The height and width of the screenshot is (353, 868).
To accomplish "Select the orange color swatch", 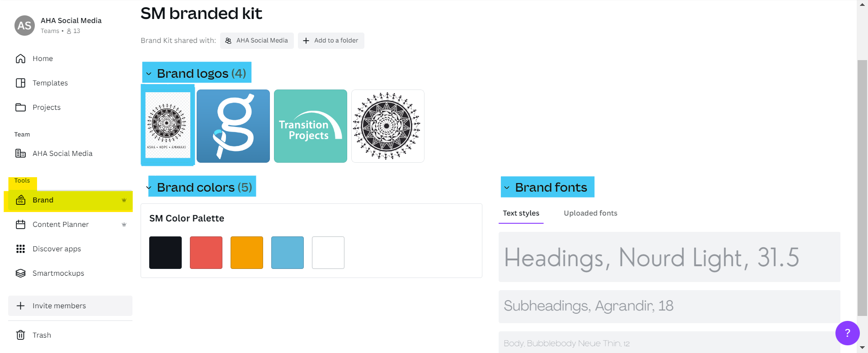I will click(x=247, y=253).
